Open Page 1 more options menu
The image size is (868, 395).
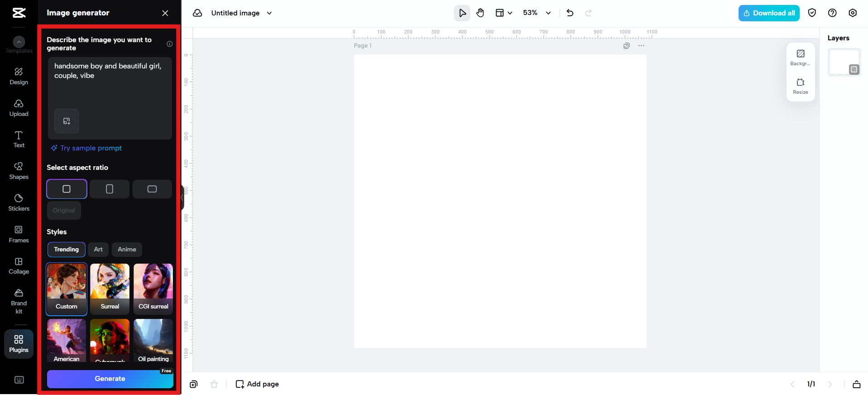coord(641,46)
